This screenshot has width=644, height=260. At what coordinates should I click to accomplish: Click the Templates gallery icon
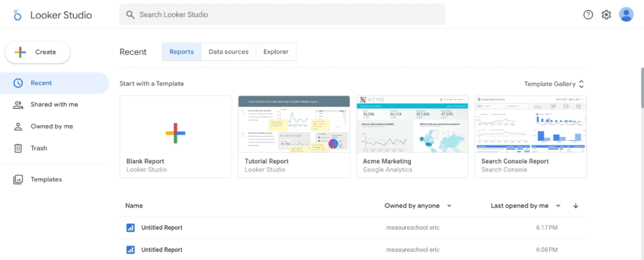point(18,180)
